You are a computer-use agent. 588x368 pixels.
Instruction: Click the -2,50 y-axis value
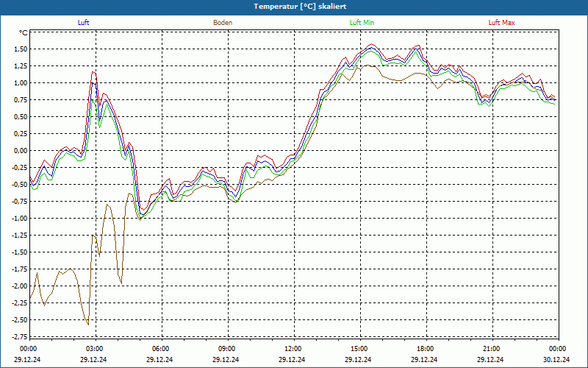19,319
